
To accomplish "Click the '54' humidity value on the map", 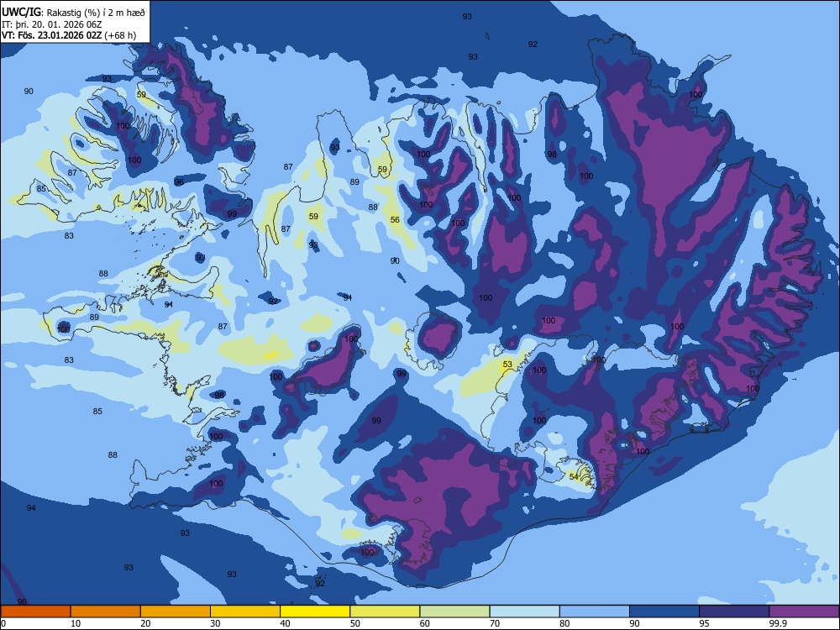I will click(x=574, y=476).
